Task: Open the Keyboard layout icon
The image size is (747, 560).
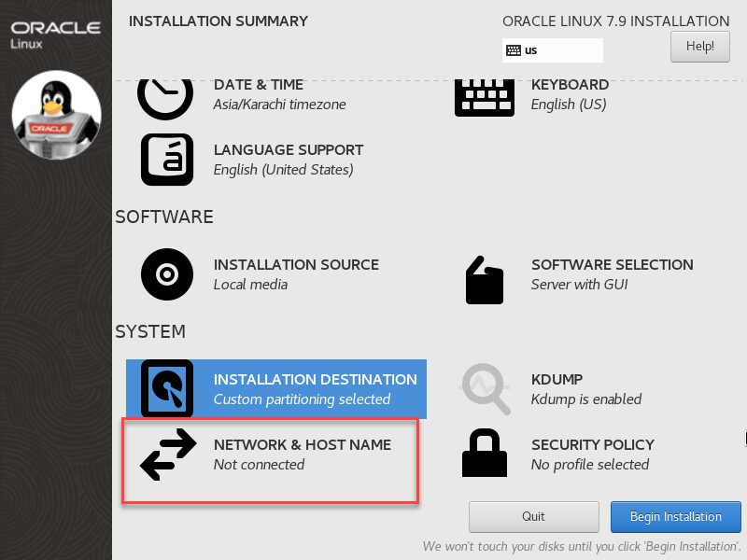Action: click(x=485, y=98)
